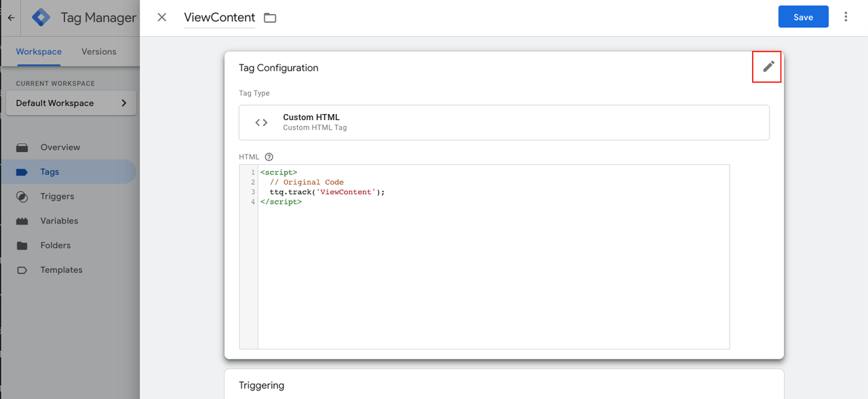Click the HTML help question mark icon
868x399 pixels.
pyautogui.click(x=269, y=157)
